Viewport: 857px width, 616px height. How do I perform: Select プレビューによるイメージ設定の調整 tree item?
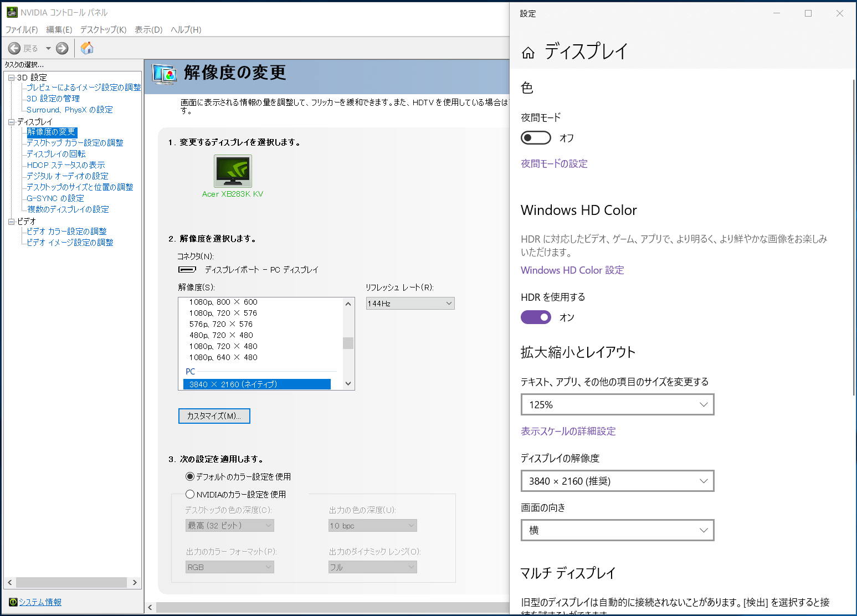(84, 88)
